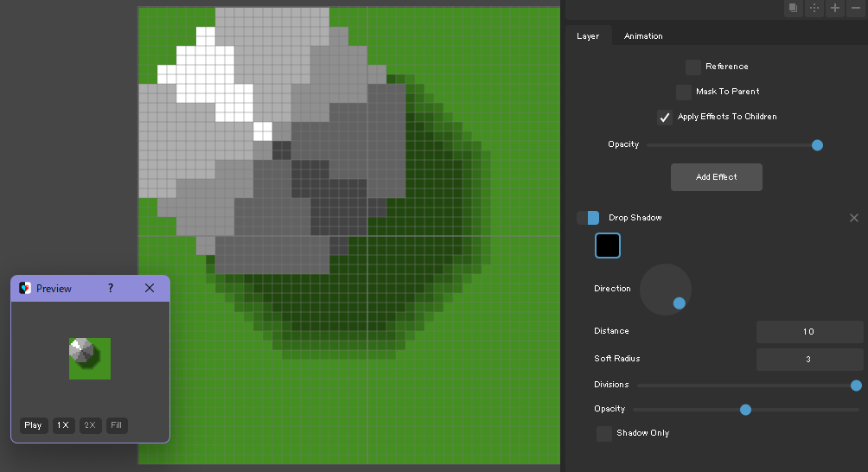
Task: Click the 'Distance' label
Action: 611,331
